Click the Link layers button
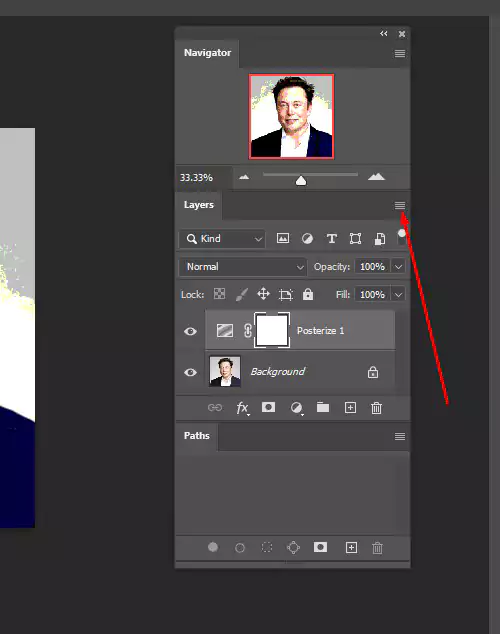This screenshot has height=634, width=500. (x=215, y=408)
